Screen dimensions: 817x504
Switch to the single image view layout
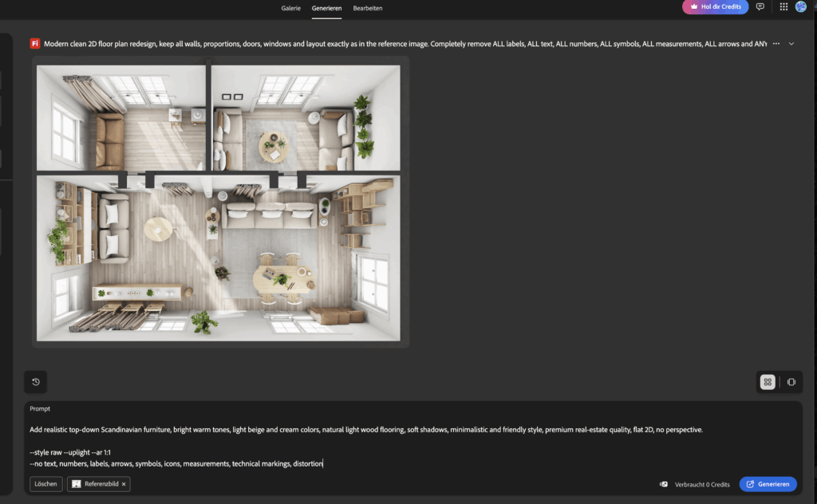click(791, 382)
